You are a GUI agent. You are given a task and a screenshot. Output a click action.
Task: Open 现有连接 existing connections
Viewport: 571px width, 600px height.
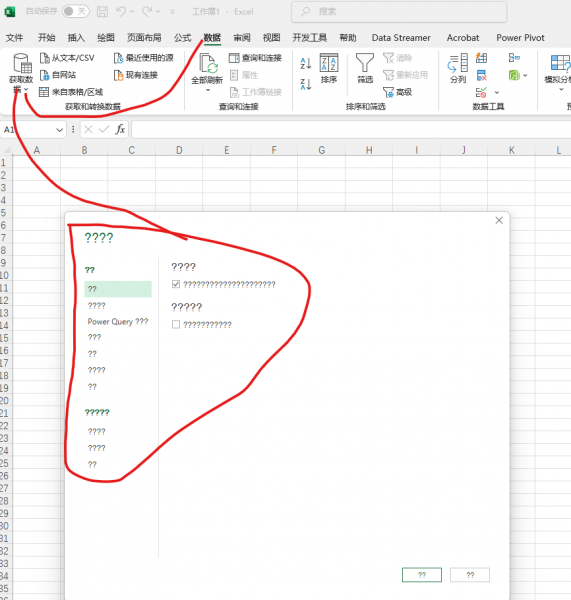tap(136, 75)
